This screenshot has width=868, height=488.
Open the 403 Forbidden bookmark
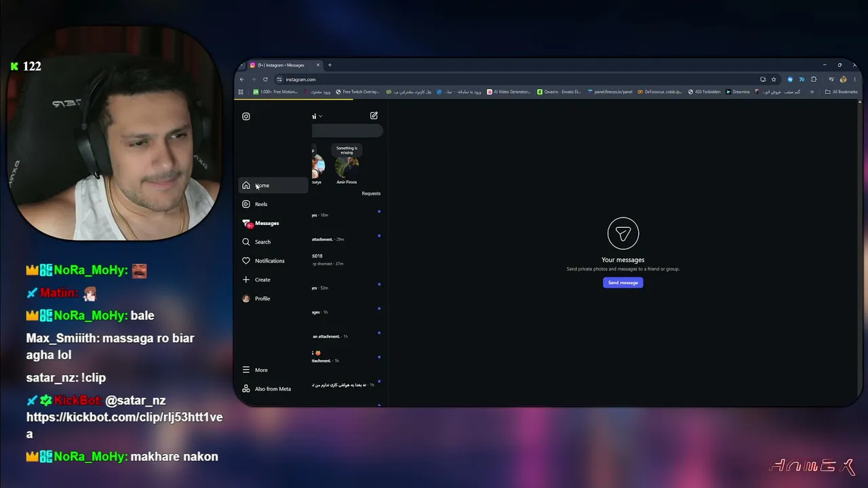tap(705, 91)
